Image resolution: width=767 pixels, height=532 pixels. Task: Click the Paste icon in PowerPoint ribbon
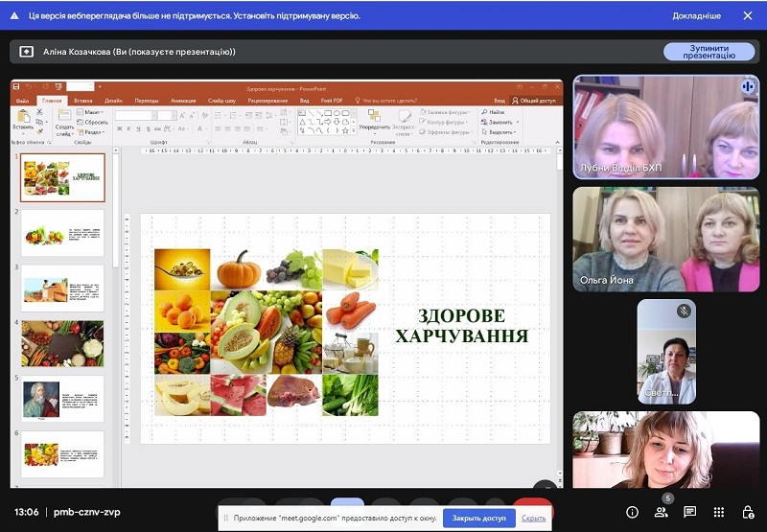(x=23, y=120)
